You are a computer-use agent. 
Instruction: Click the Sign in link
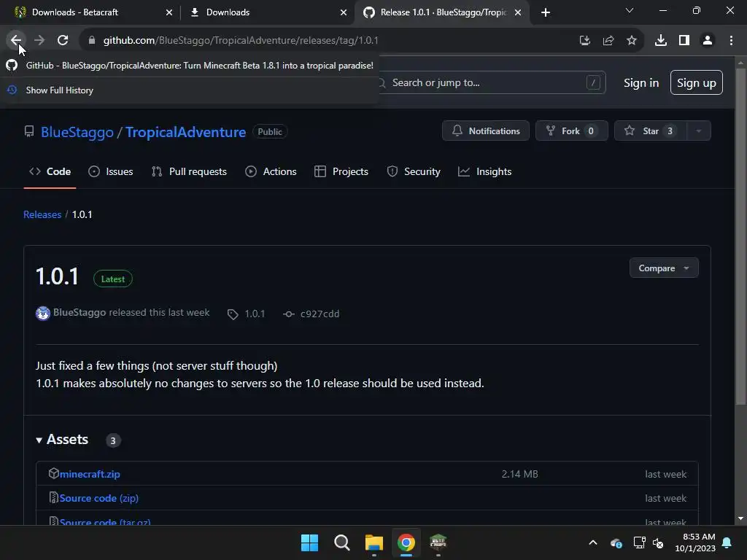tap(641, 83)
